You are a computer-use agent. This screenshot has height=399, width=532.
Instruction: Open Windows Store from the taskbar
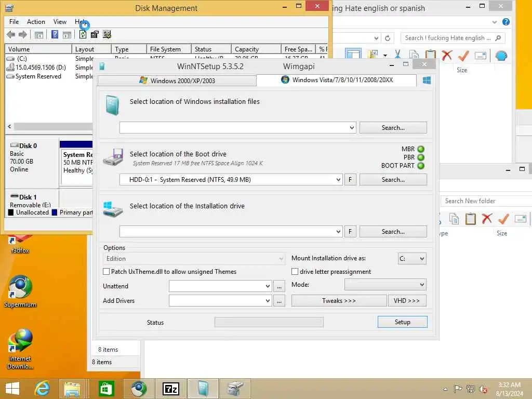coord(106,389)
